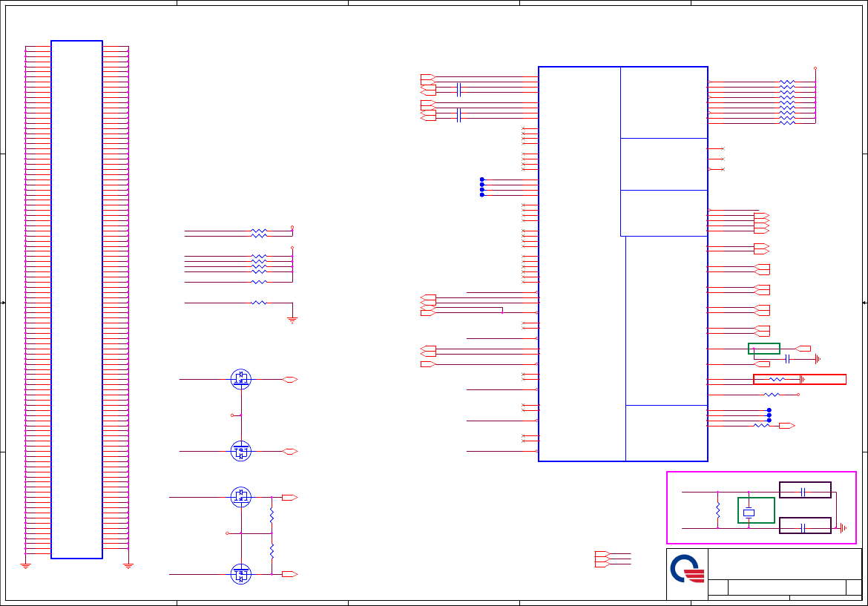Select the resistor inside the red highlighted box
Viewport: 868px width, 606px height.
[777, 379]
